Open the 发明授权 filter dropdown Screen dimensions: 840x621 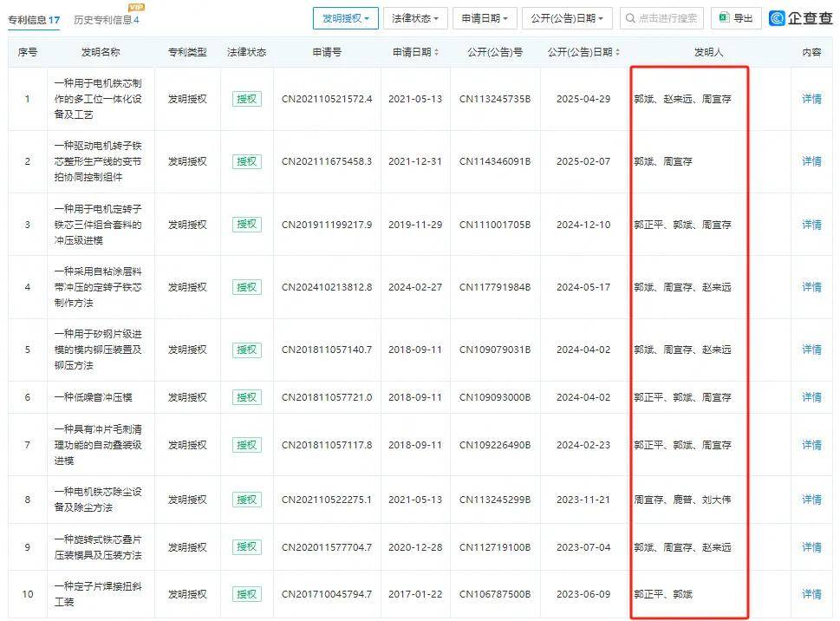[x=345, y=18]
